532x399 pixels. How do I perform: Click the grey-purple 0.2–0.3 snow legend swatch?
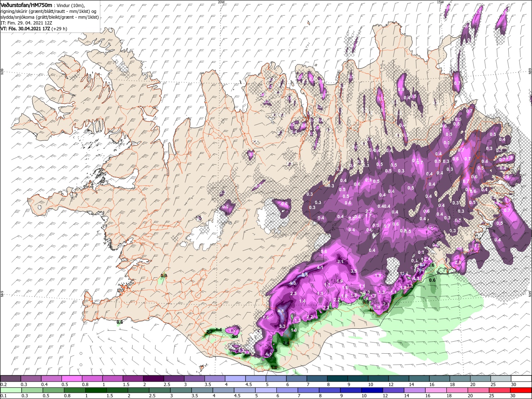point(10,379)
